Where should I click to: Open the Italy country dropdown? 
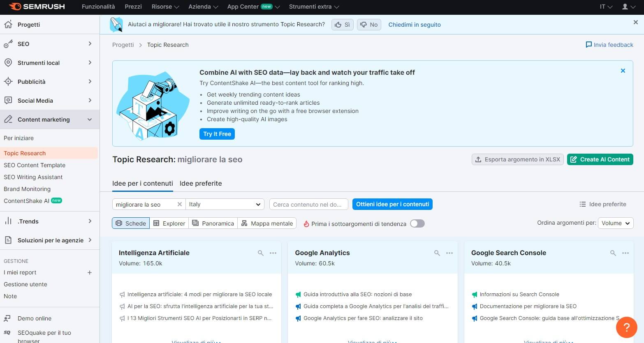coord(225,204)
